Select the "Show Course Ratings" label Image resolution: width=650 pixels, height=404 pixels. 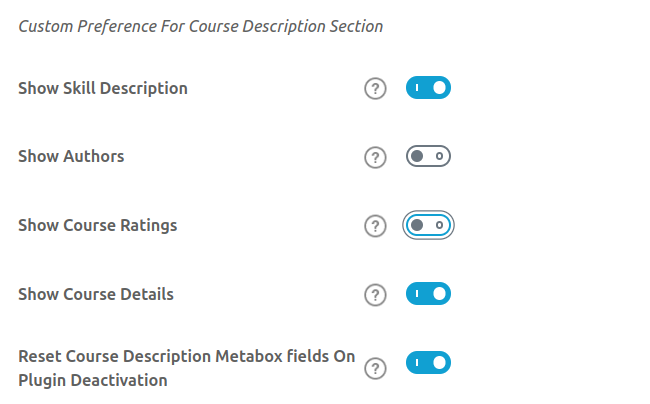[x=98, y=225]
